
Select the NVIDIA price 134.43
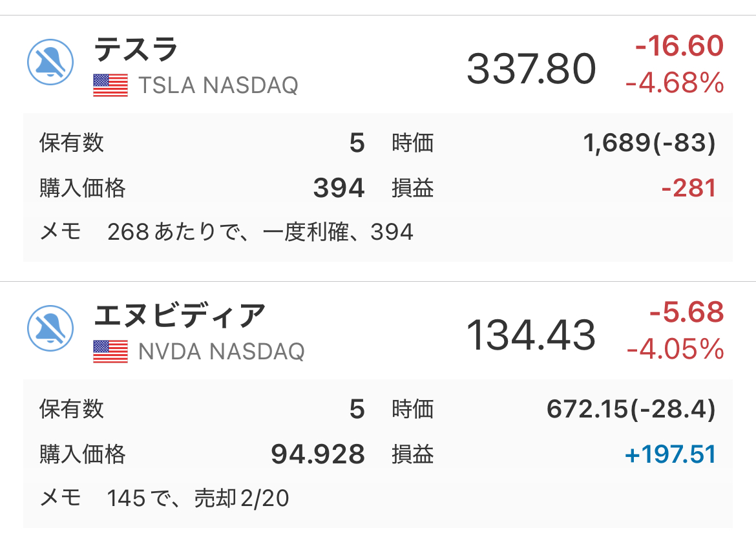pyautogui.click(x=531, y=335)
